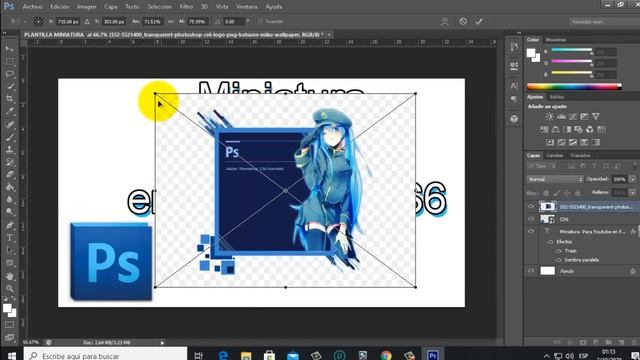Select the Hand tool
This screenshot has width=640, height=360.
click(x=10, y=276)
